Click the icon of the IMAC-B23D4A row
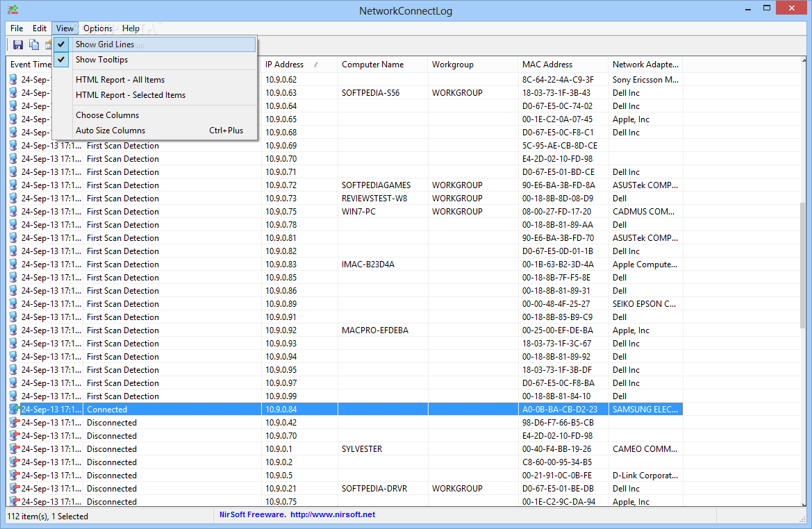Viewport: 812px width, 529px height. (13, 264)
